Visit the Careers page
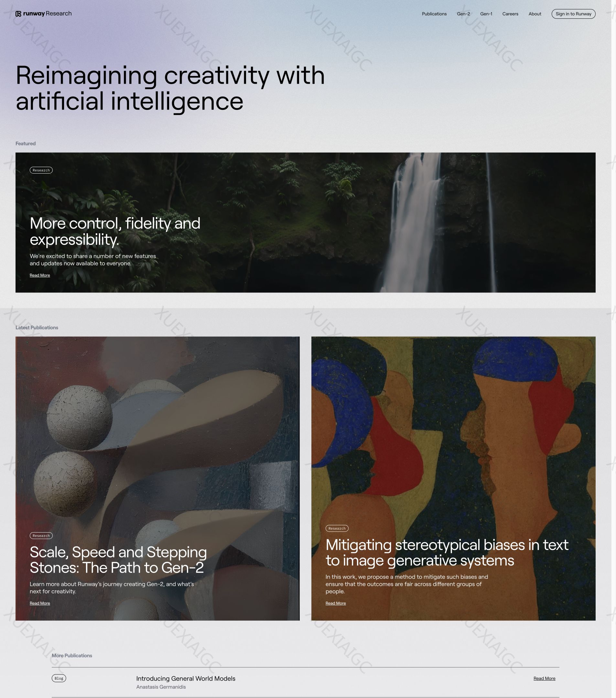Image resolution: width=616 pixels, height=698 pixels. 510,14
